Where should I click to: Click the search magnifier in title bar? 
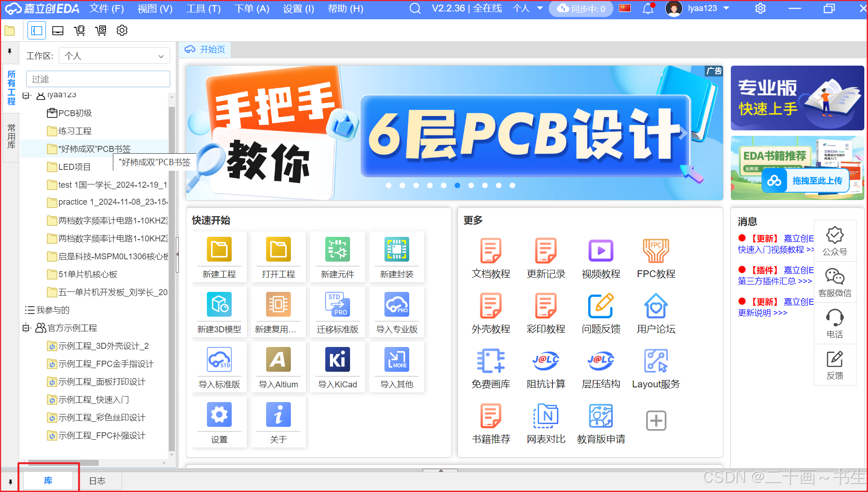(415, 8)
